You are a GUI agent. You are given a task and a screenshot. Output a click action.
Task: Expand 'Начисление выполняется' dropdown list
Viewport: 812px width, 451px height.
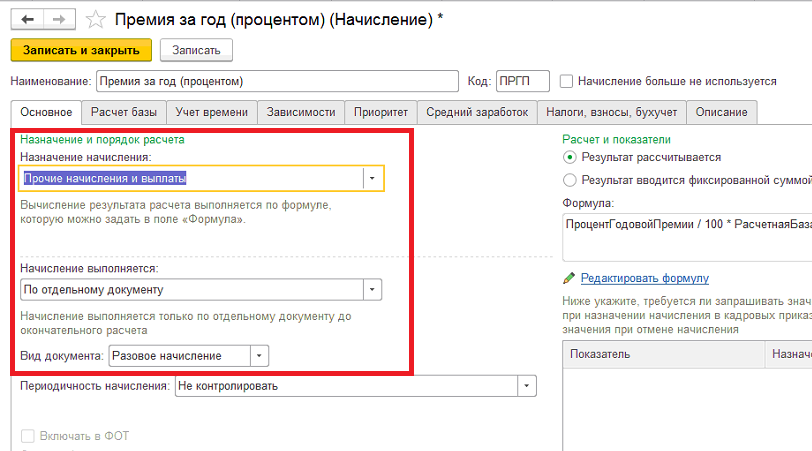tap(372, 289)
